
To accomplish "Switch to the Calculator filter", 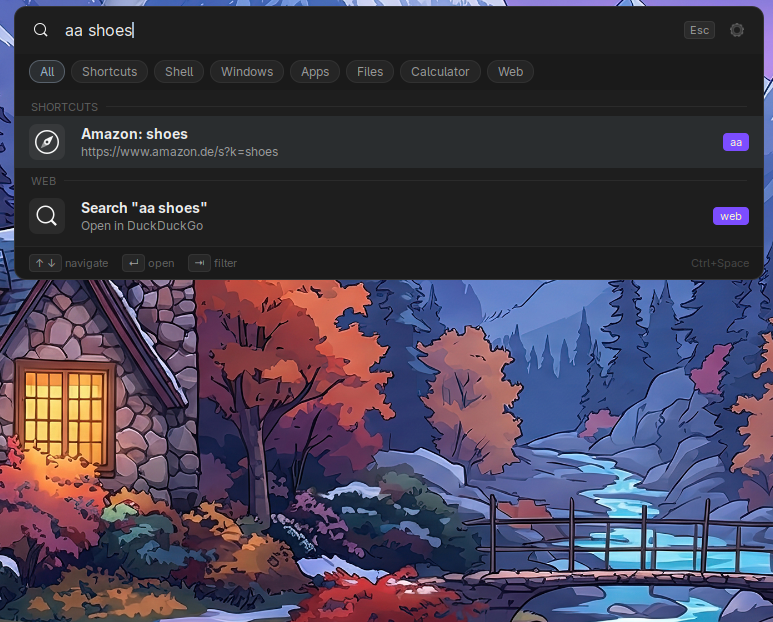I will click(x=440, y=71).
